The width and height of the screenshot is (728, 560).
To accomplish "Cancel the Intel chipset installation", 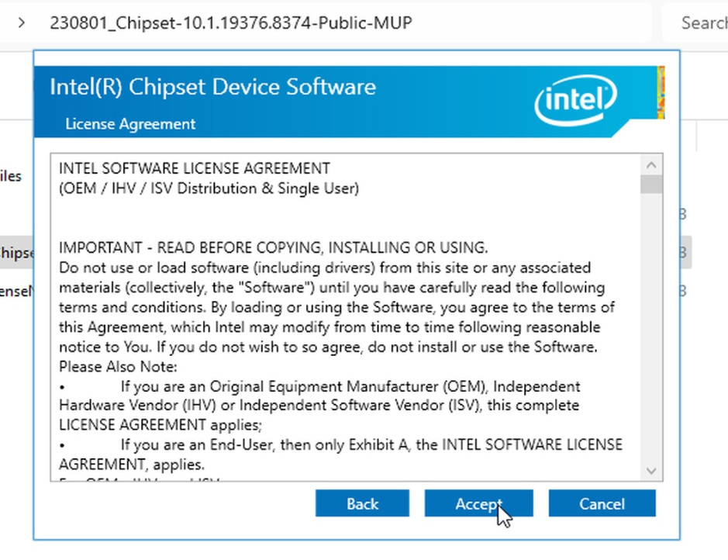I will tap(602, 503).
